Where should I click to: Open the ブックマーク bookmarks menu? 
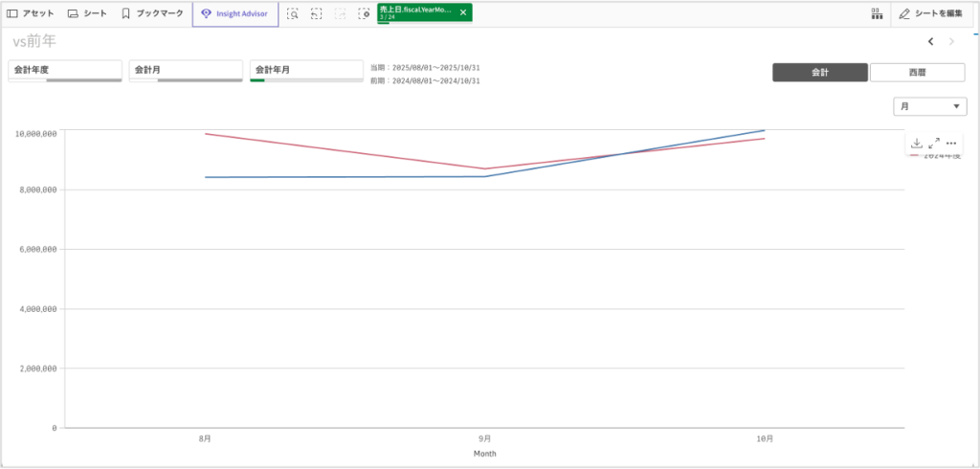click(x=152, y=13)
